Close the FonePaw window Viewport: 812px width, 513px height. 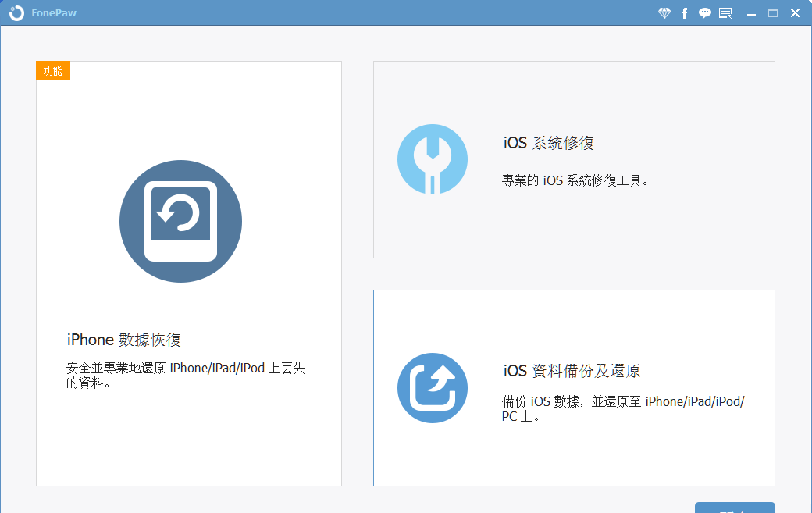coord(795,13)
